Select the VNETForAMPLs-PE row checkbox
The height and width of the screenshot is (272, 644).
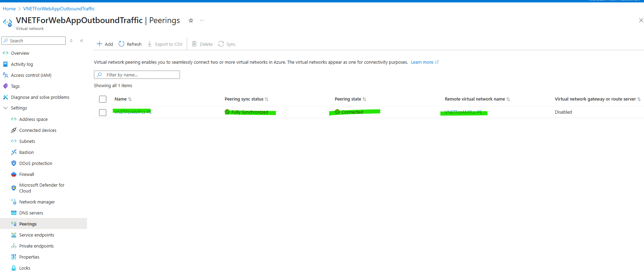tap(103, 113)
